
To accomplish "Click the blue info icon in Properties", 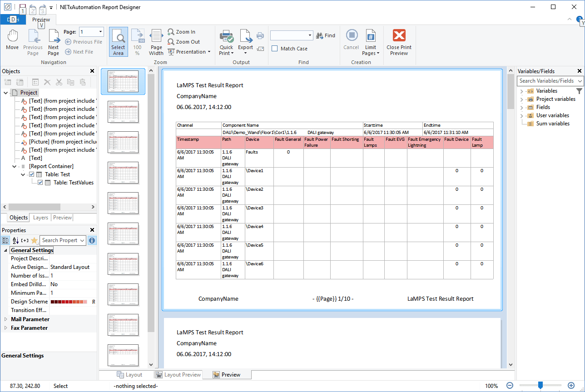I will pyautogui.click(x=92, y=240).
